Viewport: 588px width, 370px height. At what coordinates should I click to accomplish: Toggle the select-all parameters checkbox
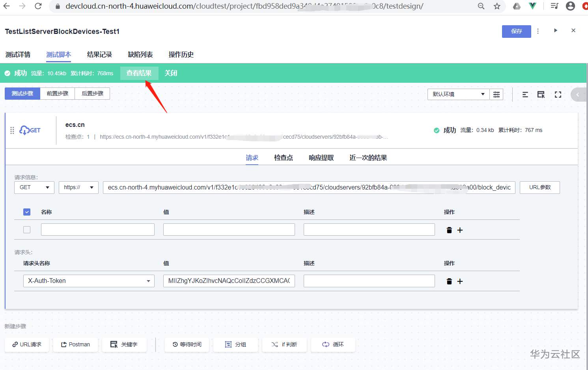coord(27,212)
